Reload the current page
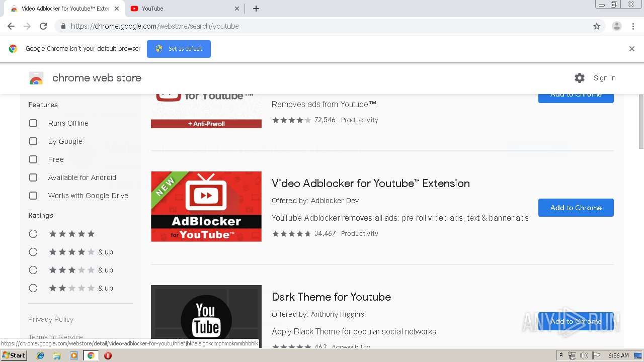 (x=43, y=26)
